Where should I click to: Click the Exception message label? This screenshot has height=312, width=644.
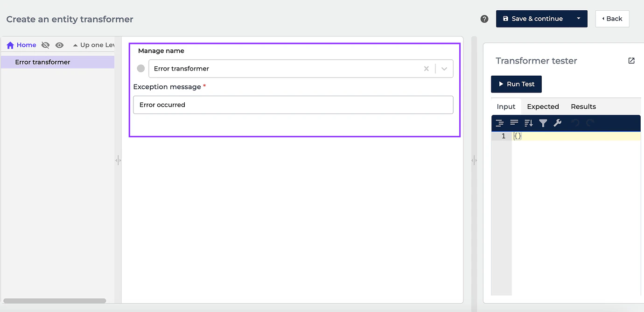tap(167, 87)
